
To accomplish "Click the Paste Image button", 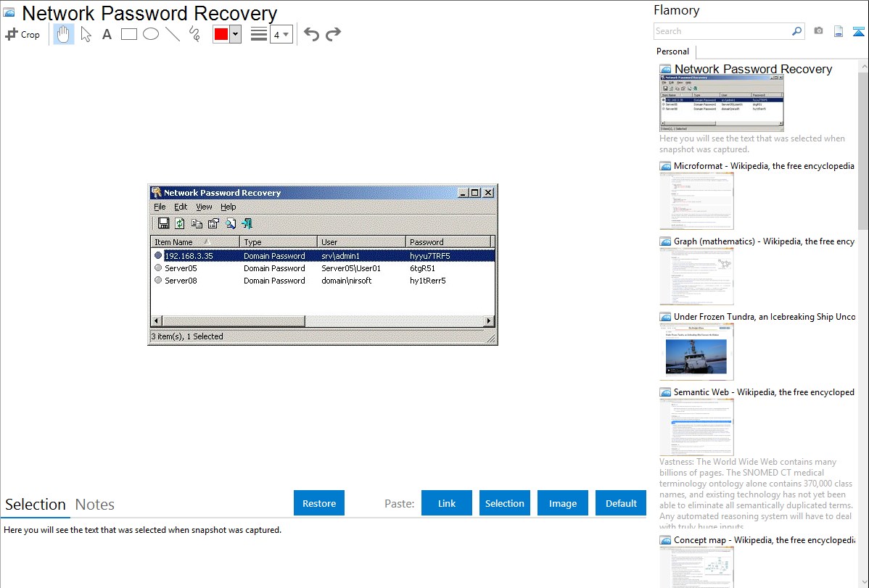I will (562, 503).
